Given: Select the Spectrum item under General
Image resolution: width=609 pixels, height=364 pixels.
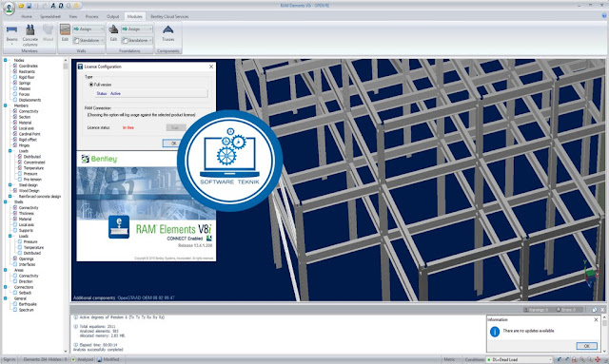Looking at the screenshot, I should click(26, 310).
